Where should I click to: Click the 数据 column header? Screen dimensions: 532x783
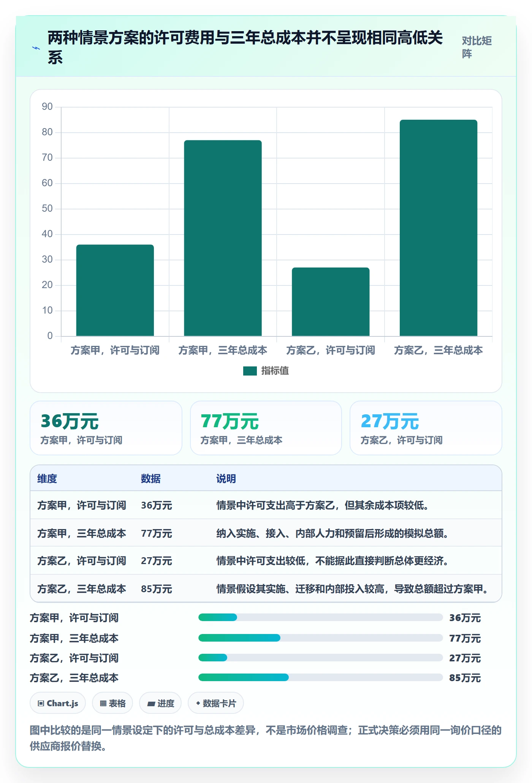coord(151,479)
